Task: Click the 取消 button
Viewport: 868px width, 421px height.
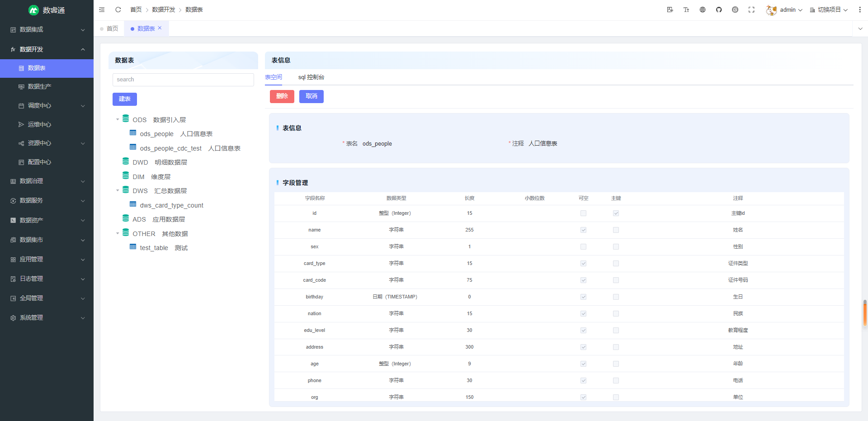Action: coord(311,96)
